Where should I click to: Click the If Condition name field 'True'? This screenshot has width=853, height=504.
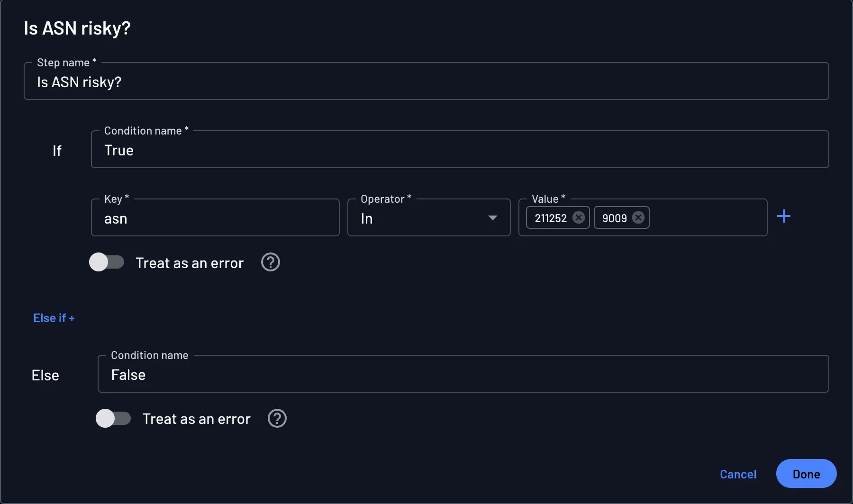coord(459,150)
